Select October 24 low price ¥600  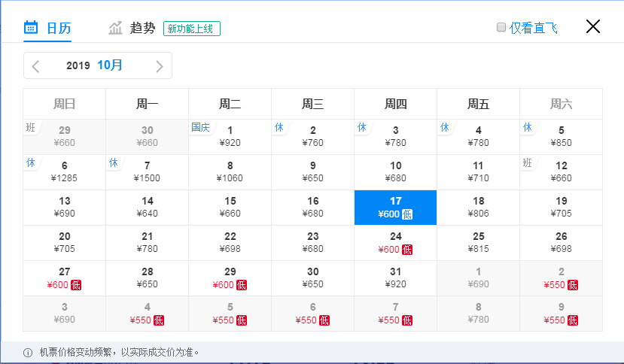(x=396, y=243)
